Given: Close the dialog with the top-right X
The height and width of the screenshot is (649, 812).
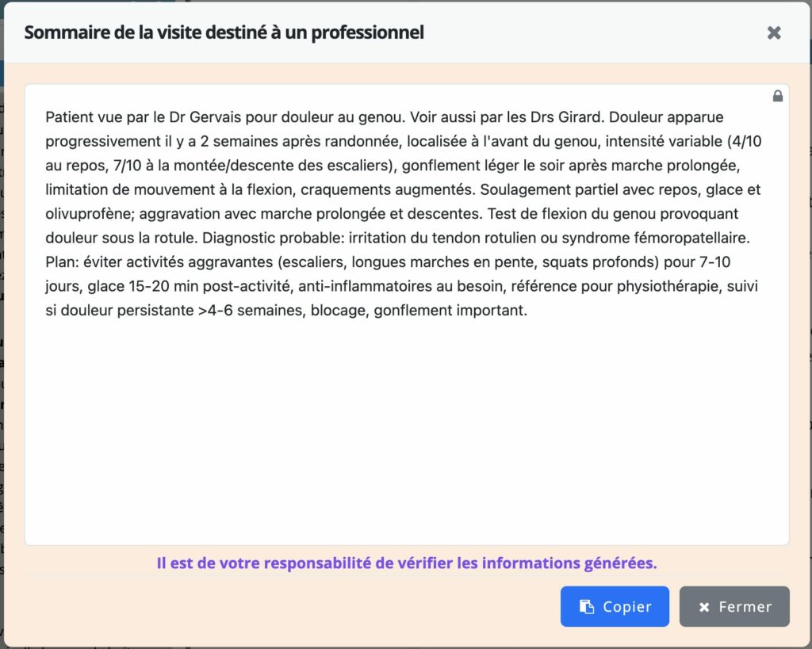Looking at the screenshot, I should (x=774, y=32).
